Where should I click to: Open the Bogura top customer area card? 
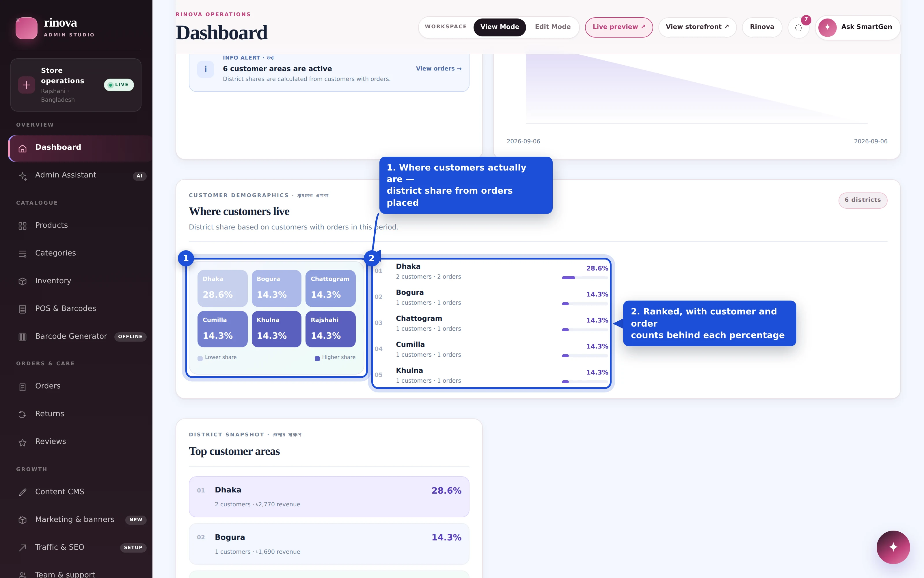pos(329,544)
